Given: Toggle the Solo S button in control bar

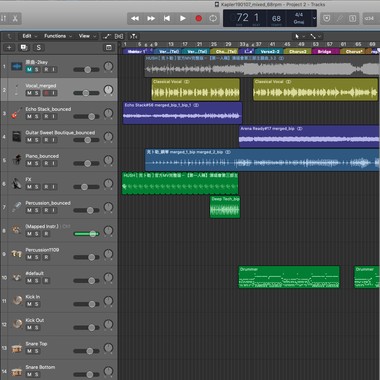Looking at the screenshot, I should click(x=353, y=18).
